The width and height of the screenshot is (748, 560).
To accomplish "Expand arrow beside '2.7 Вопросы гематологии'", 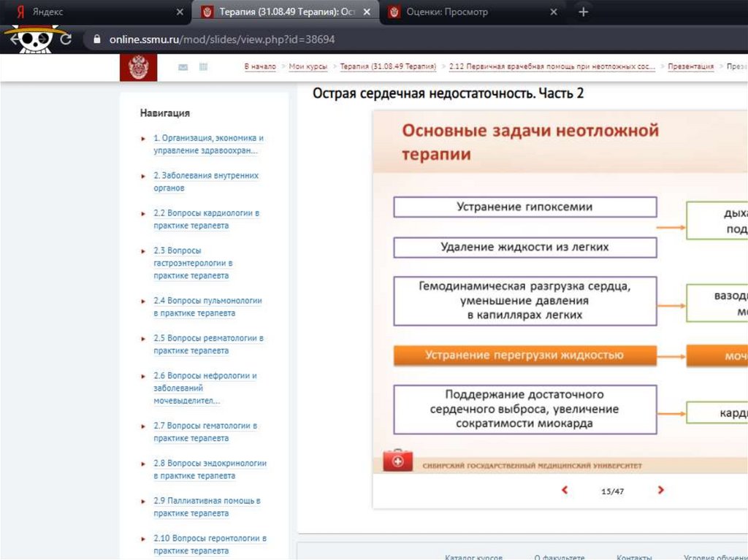I will pos(143,426).
